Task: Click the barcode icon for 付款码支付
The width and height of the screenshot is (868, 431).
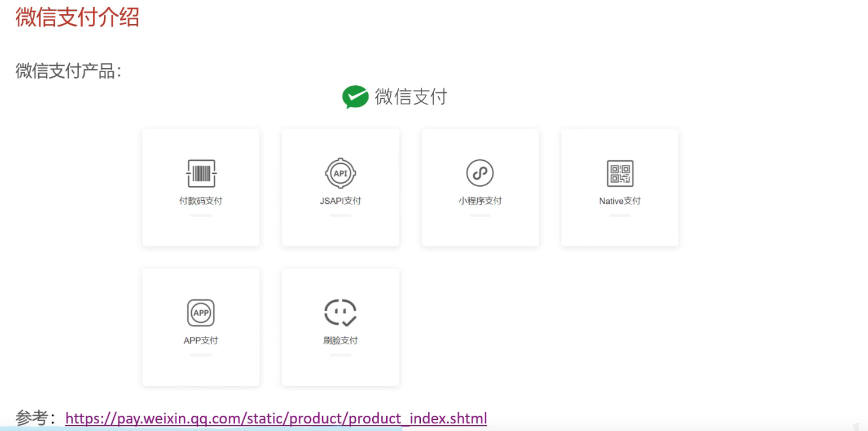Action: coord(201,173)
